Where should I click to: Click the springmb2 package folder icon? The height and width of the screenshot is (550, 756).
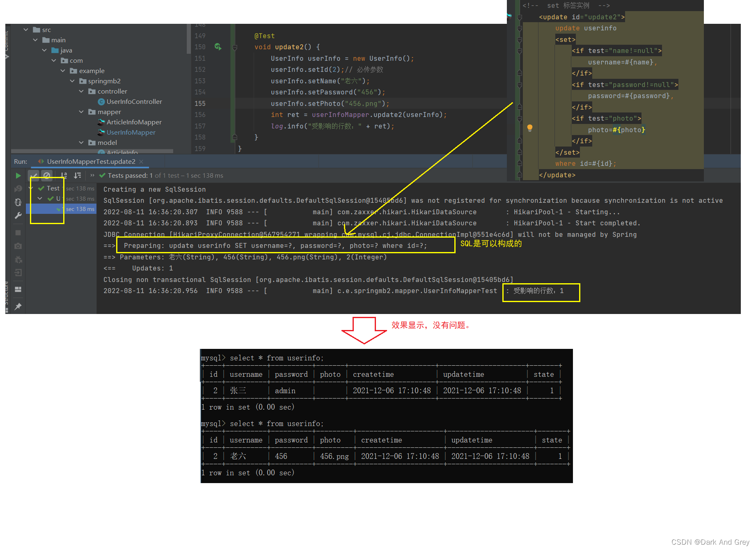point(82,81)
